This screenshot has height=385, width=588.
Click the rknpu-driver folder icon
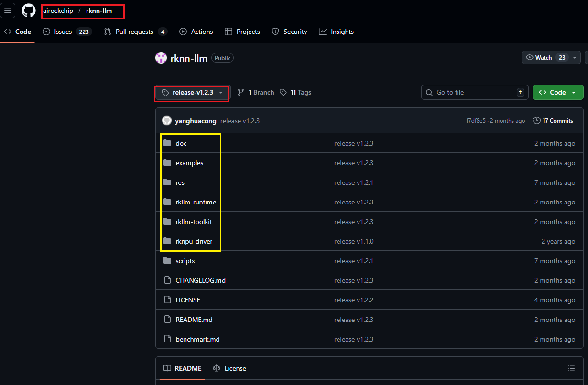[x=167, y=241]
